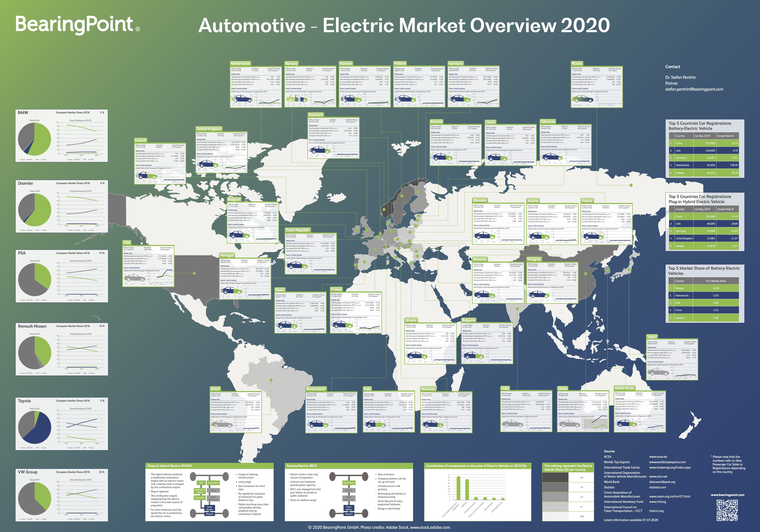Image resolution: width=760 pixels, height=532 pixels.
Task: Open the statista.com source link
Action: pyautogui.click(x=657, y=487)
